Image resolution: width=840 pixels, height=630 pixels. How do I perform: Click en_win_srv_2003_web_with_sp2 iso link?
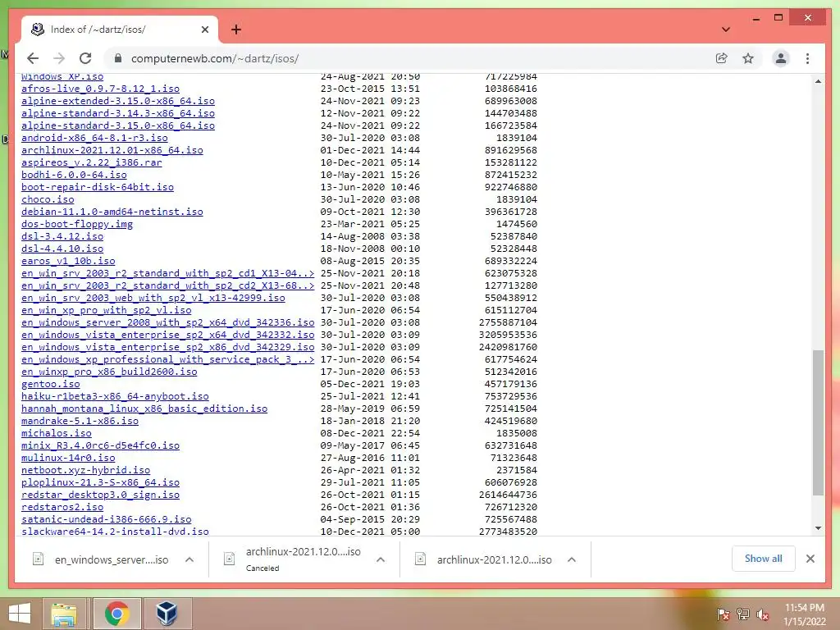[153, 299]
